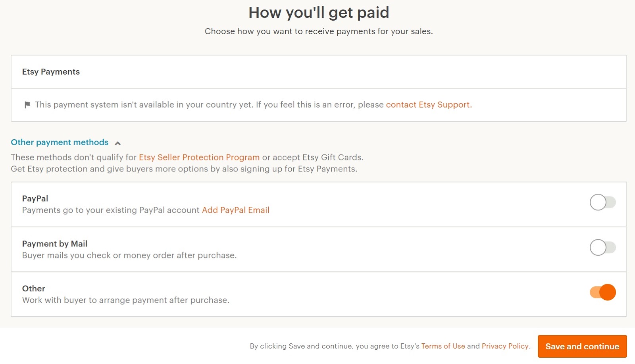Image resolution: width=635 pixels, height=364 pixels.
Task: Click the Etsy Payments section title
Action: pyautogui.click(x=51, y=72)
